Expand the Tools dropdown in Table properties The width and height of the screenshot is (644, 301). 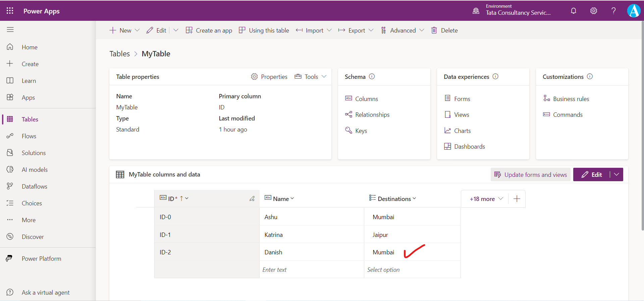coord(324,77)
